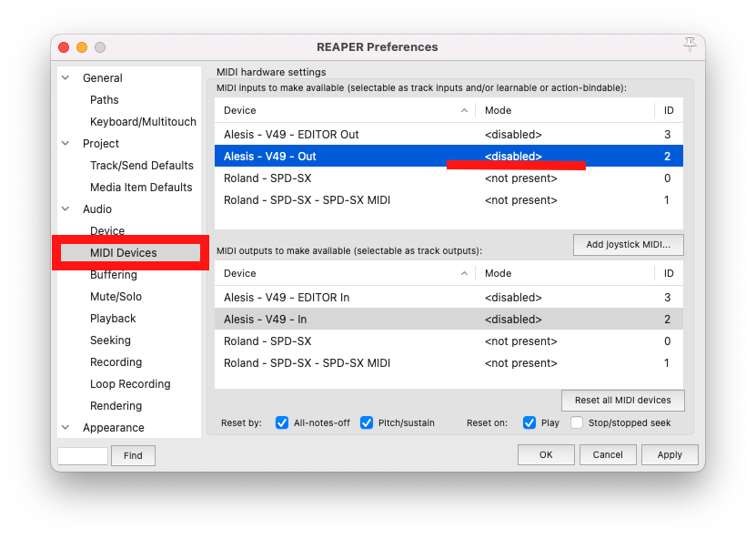
Task: Open the Audio Device page
Action: (107, 230)
